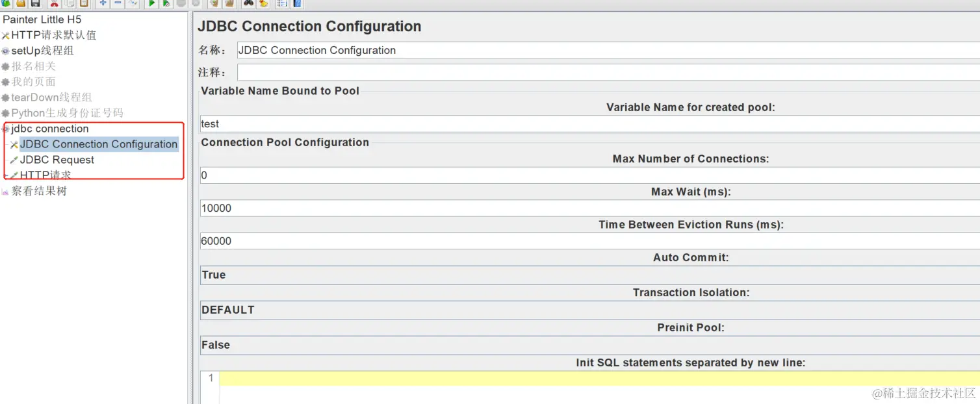
Task: Open the folder icon in toolbar
Action: pyautogui.click(x=21, y=3)
